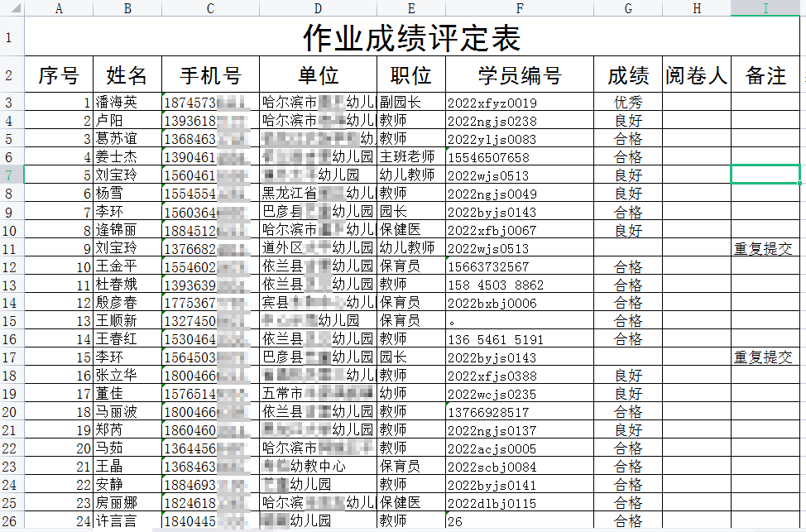The width and height of the screenshot is (806, 532).
Task: Click the 优秀 grade cell
Action: (x=628, y=103)
